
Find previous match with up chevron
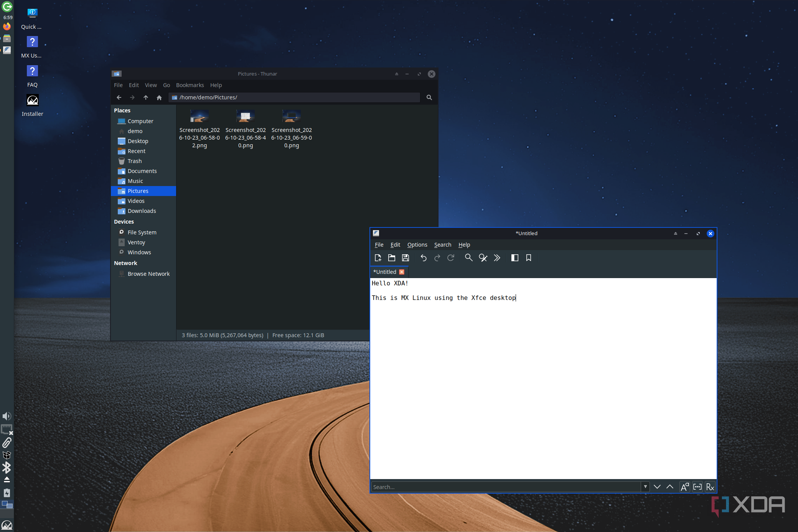670,487
